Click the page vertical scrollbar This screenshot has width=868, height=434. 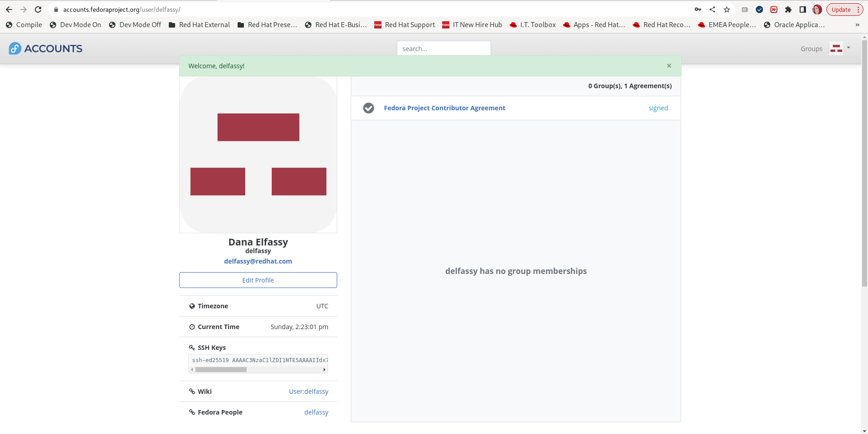pos(864,164)
